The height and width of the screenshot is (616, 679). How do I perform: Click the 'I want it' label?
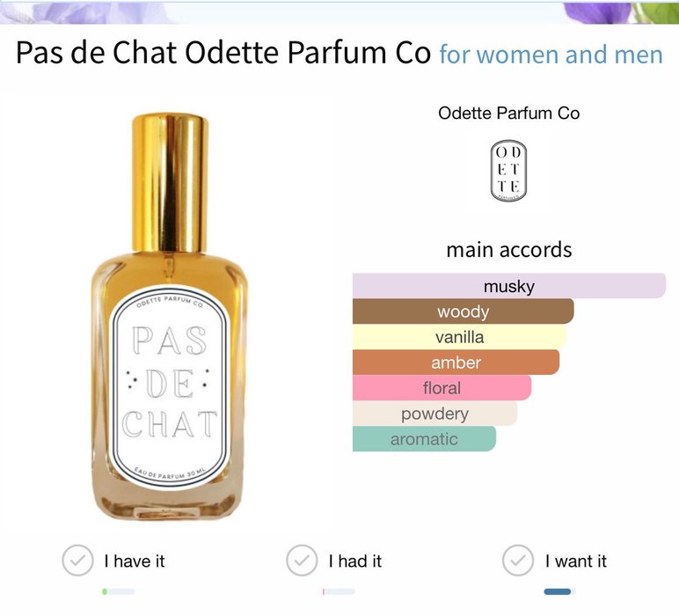point(576,561)
